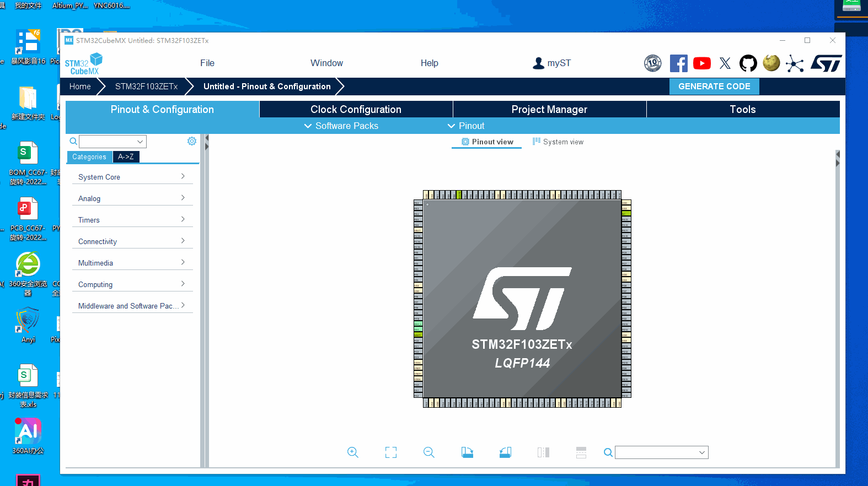Open the Window menu
Screen dimensions: 868x486
(x=326, y=63)
